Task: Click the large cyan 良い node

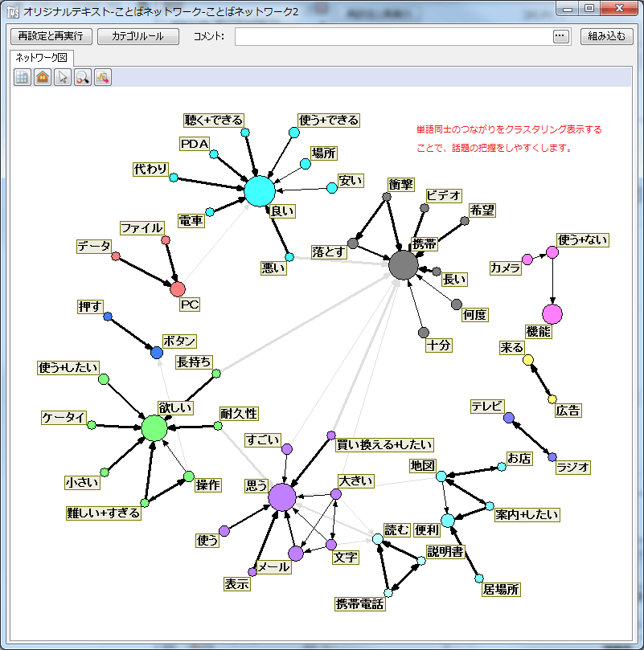Action: coord(260,190)
